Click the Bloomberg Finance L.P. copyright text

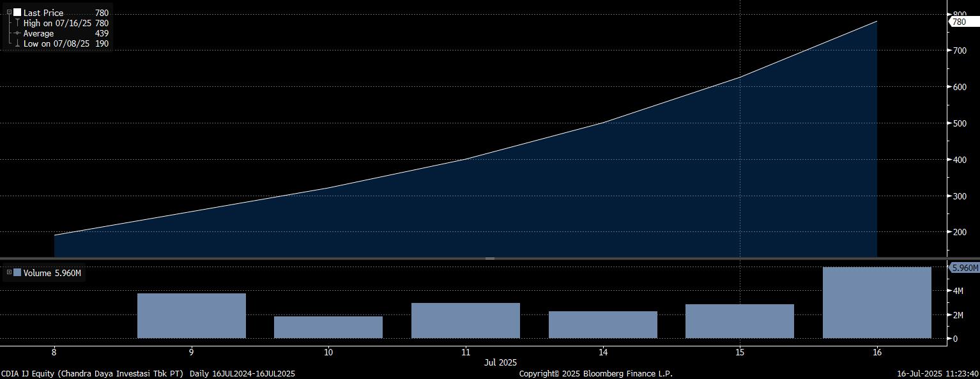click(596, 373)
